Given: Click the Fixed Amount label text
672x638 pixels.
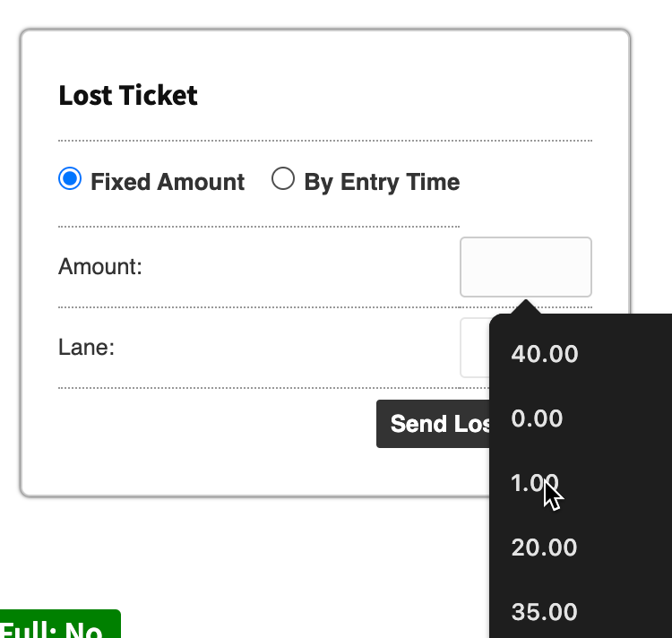Looking at the screenshot, I should [168, 182].
